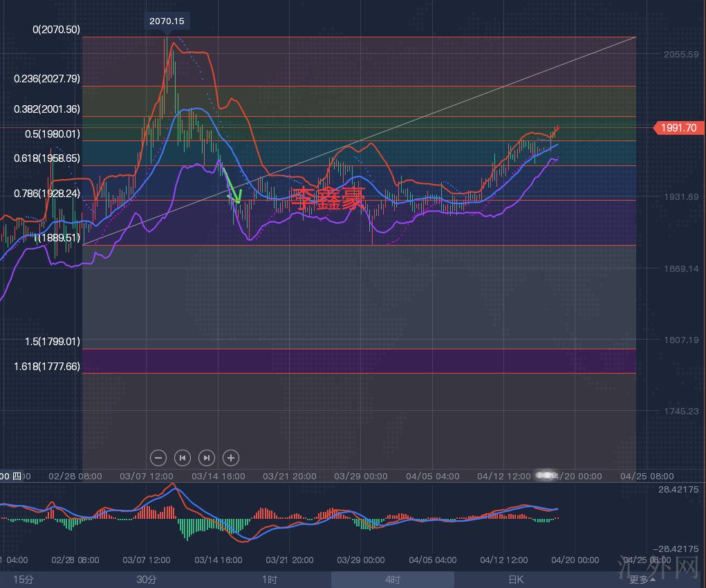Click the zoom out minus icon
The height and width of the screenshot is (588, 706).
tap(158, 457)
